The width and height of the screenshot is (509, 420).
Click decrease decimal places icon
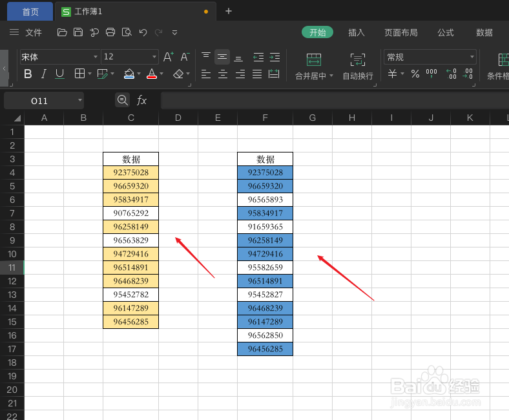tap(468, 74)
